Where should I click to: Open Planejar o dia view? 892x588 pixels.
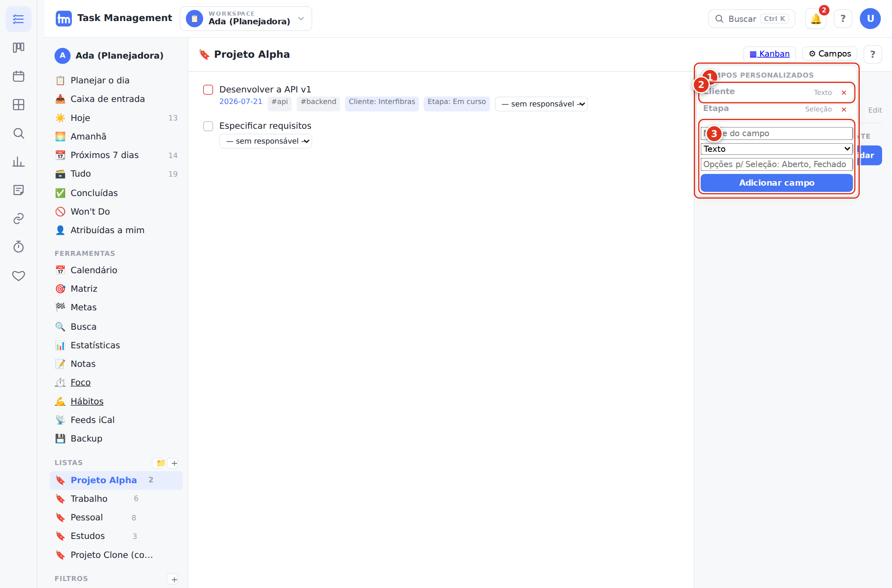(116, 80)
